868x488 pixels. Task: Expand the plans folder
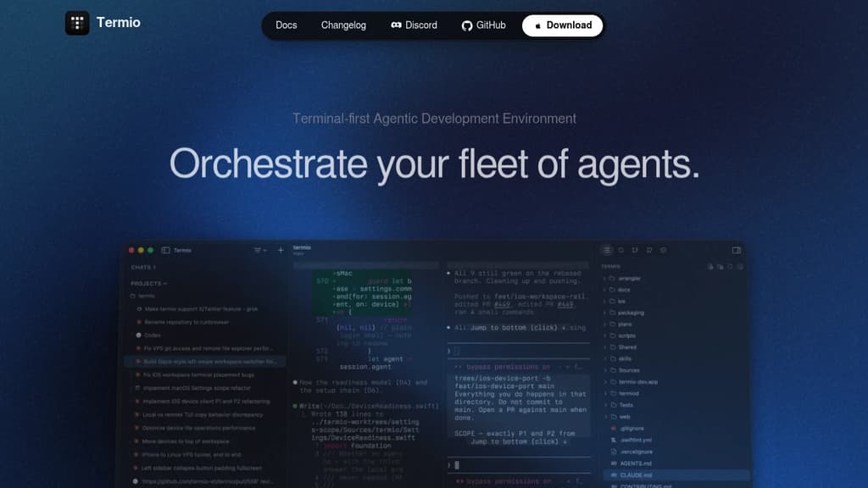(x=618, y=324)
